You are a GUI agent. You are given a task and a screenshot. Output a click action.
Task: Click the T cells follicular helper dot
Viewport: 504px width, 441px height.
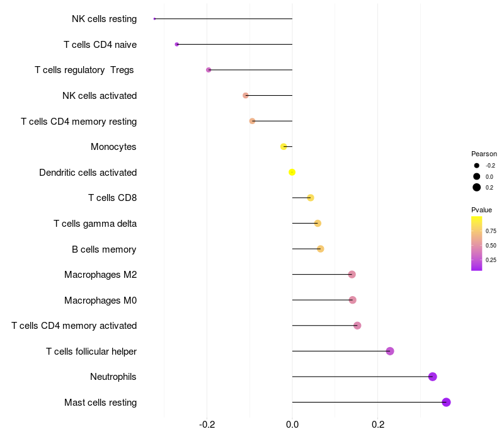point(390,351)
